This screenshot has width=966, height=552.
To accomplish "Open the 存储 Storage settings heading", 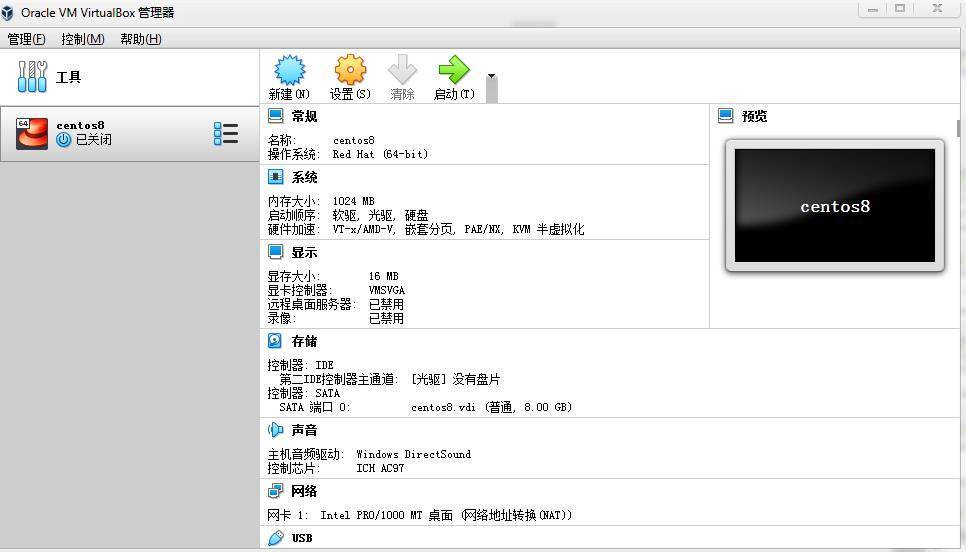I will 304,341.
